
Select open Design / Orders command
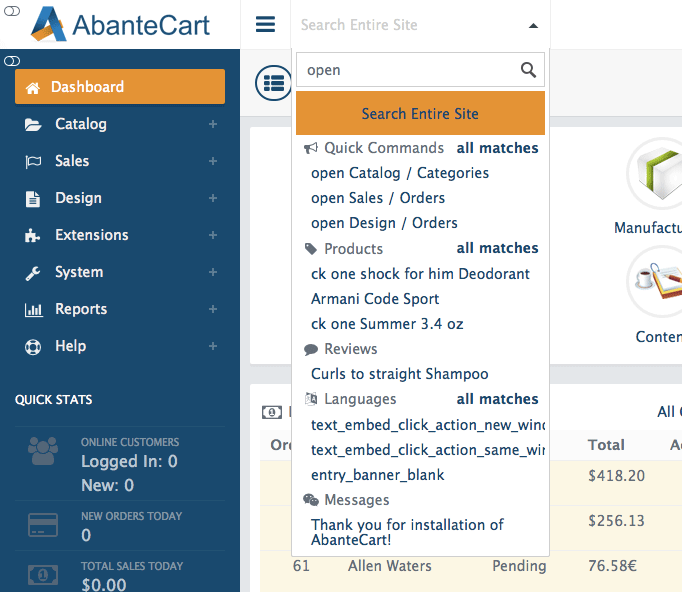point(384,223)
